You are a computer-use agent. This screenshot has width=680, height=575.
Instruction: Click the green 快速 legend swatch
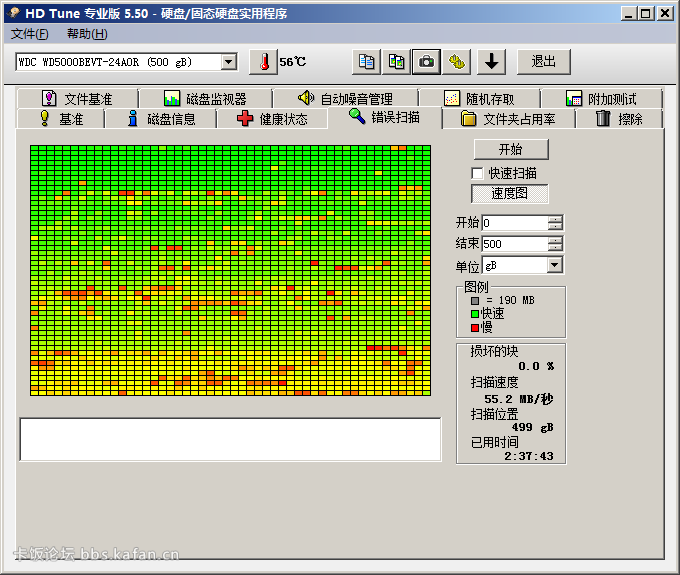pyautogui.click(x=475, y=314)
